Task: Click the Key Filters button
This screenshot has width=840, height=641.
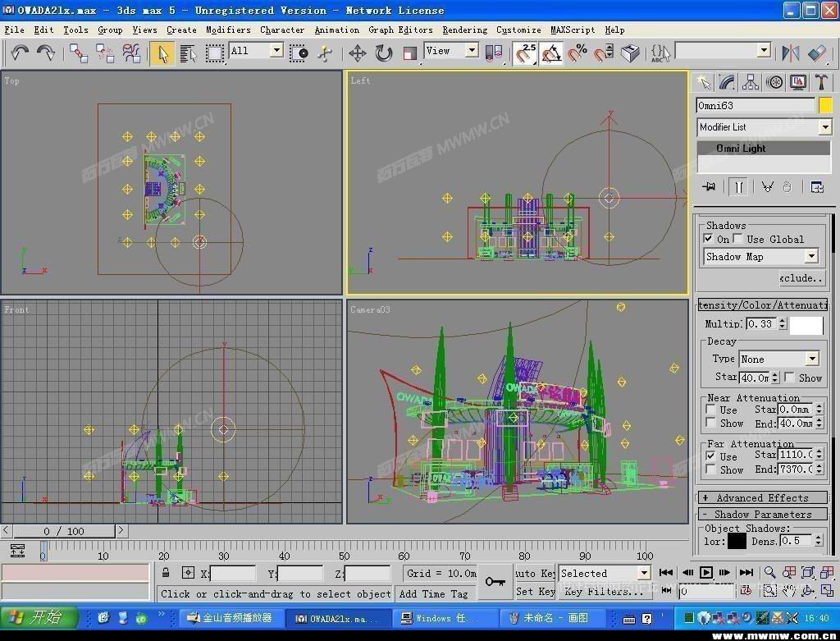Action: [x=605, y=592]
